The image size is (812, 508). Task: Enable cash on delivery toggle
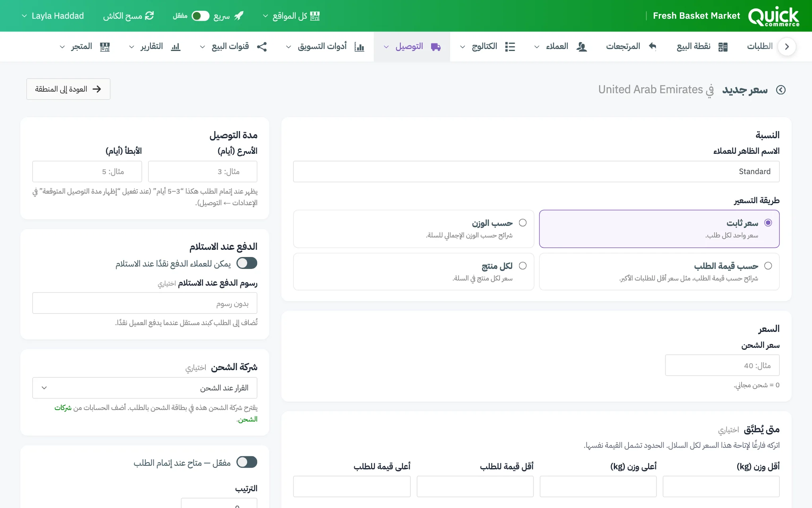point(247,263)
